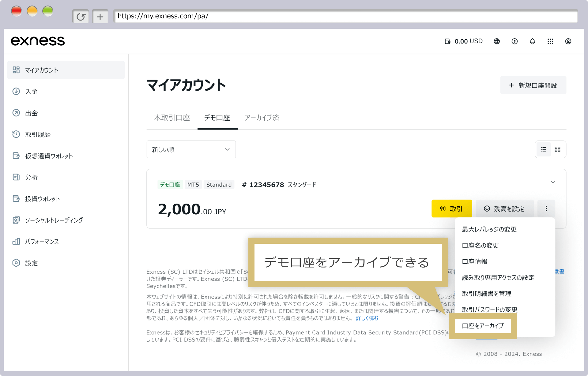Click the マイアカウント page heading
The image size is (588, 376).
coord(186,85)
